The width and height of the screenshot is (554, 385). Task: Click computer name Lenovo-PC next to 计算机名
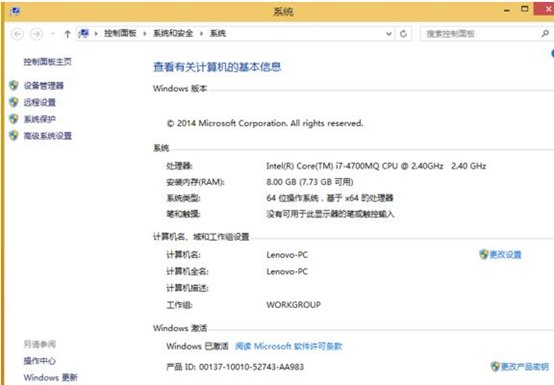(287, 255)
